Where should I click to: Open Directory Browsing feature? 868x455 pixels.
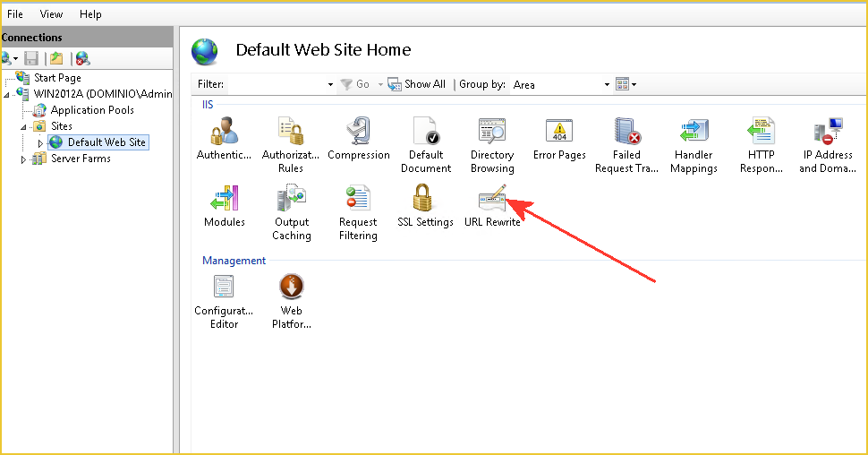(x=492, y=145)
